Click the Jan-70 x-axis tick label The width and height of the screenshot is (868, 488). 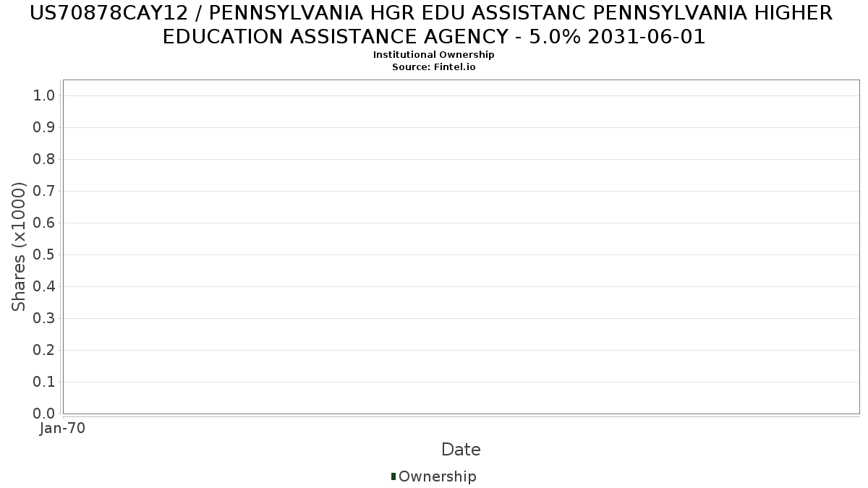click(62, 428)
